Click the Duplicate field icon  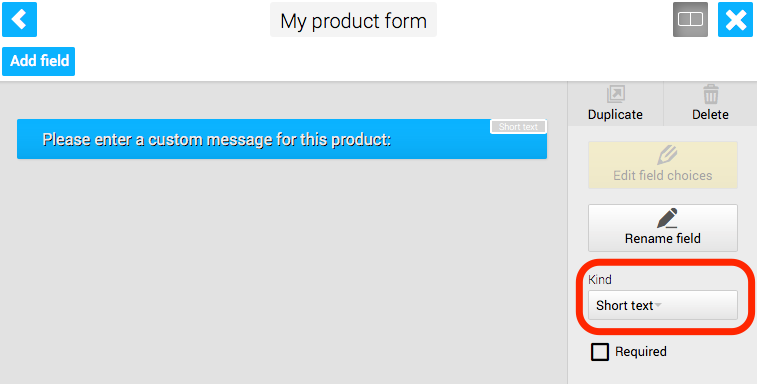pos(616,94)
